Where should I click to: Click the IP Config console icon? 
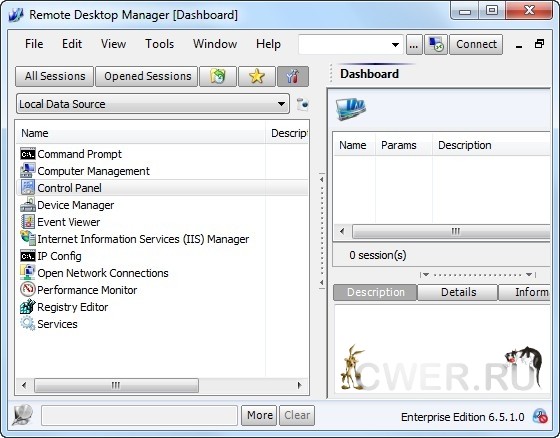(28, 256)
